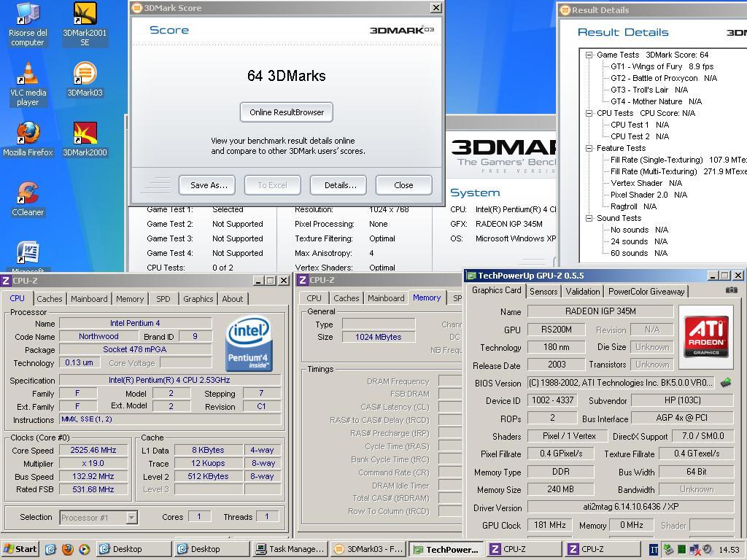Click BIOS save chip icon in GPU-Z
This screenshot has height=560, width=747.
(x=726, y=382)
